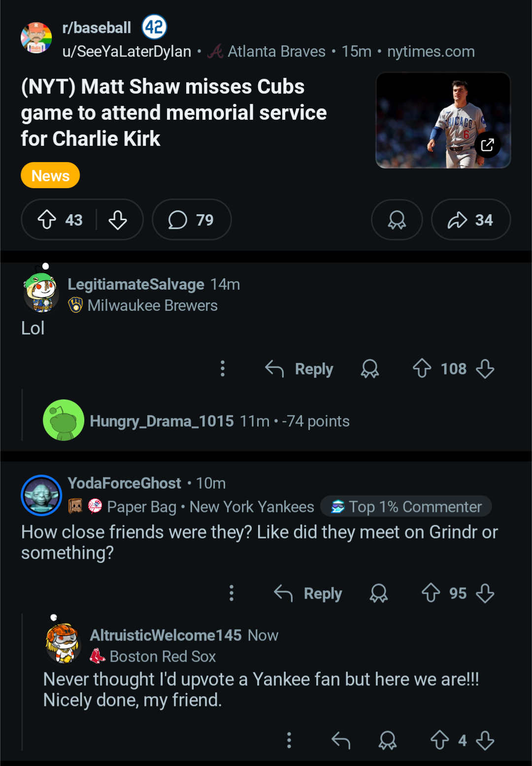View u/SeeYaLaterDylan's profile

127,51
